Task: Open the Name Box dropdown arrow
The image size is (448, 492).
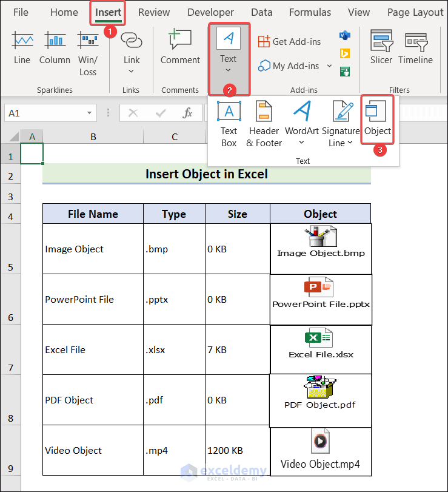Action: (x=89, y=113)
